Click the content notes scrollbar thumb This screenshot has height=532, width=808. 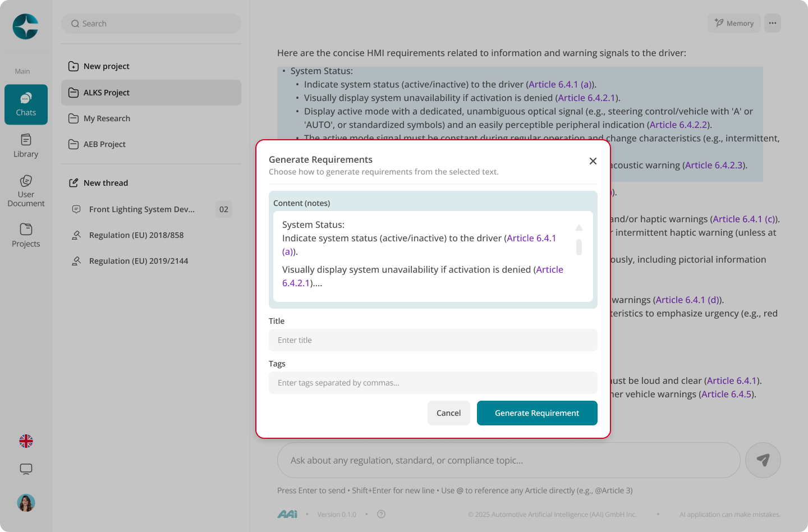tap(579, 247)
